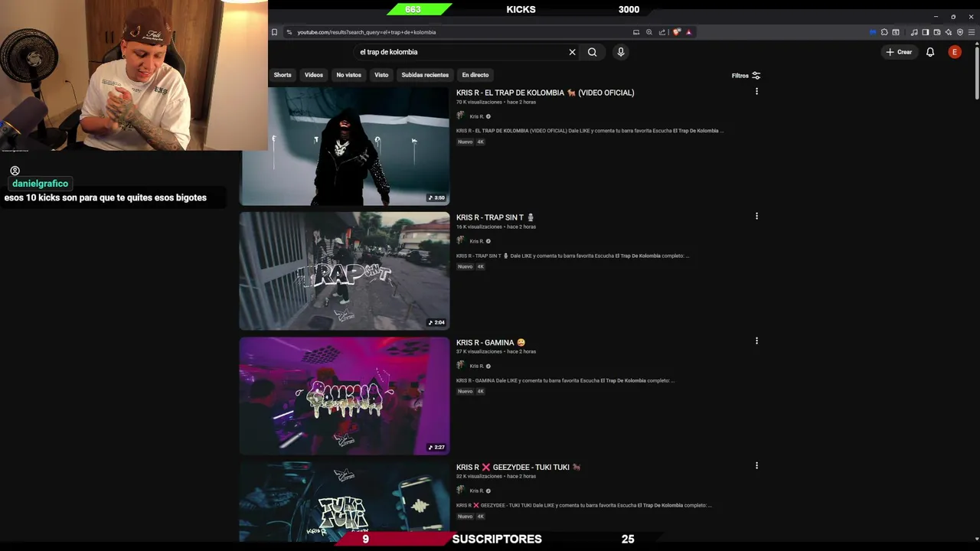Click the bookmark icon left of the address bar
This screenshot has width=980, height=551.
(274, 32)
